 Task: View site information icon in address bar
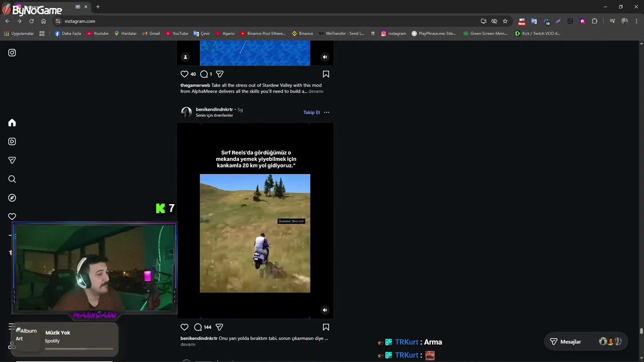click(58, 21)
